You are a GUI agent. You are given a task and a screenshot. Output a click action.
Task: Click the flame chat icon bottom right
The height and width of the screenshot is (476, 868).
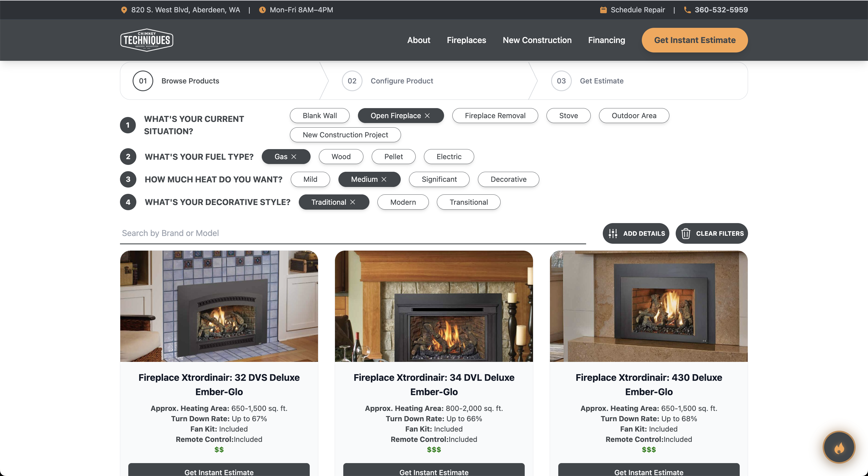click(839, 447)
